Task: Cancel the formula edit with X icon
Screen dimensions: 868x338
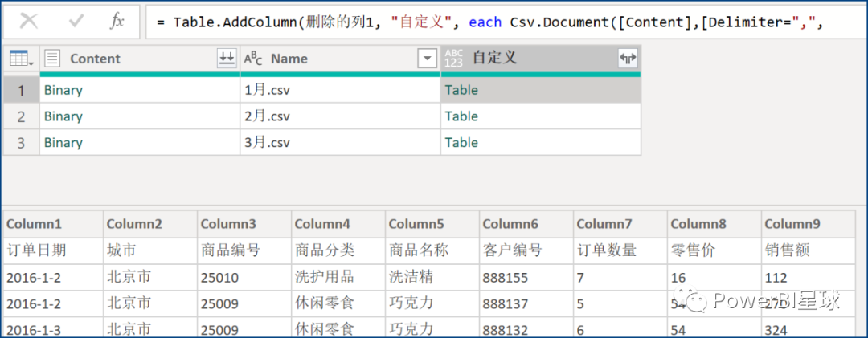Action: pyautogui.click(x=29, y=22)
